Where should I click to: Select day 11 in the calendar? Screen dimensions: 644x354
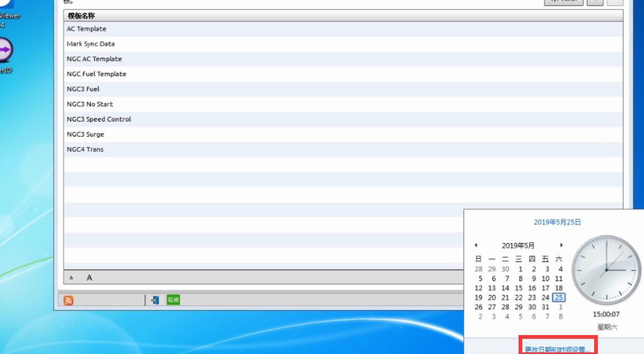(x=559, y=279)
